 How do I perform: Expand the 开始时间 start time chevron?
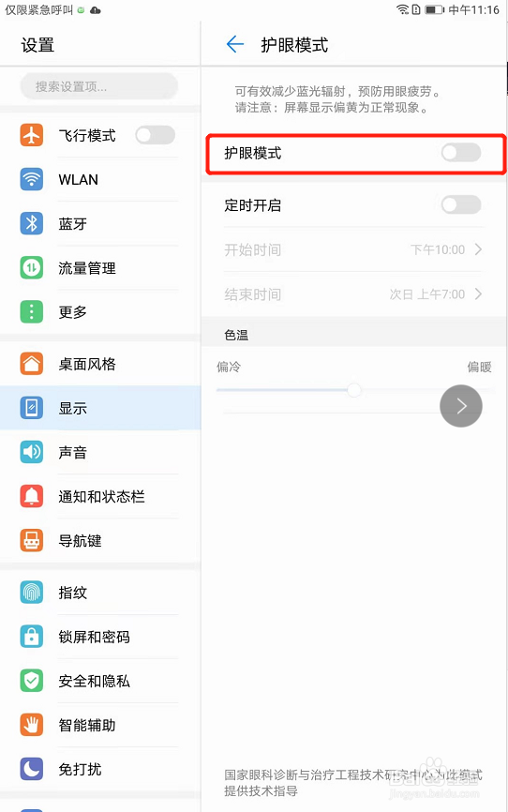pyautogui.click(x=479, y=249)
